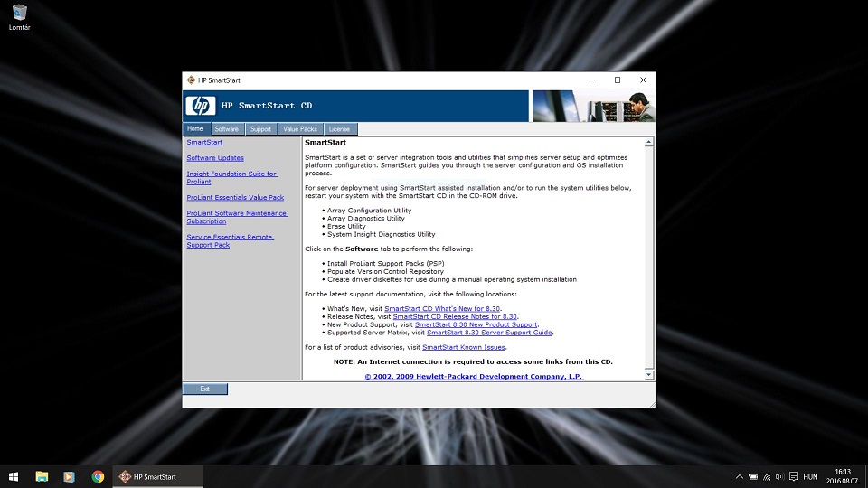Switch to the Software tab
Viewport: 868px width, 488px height.
click(226, 129)
